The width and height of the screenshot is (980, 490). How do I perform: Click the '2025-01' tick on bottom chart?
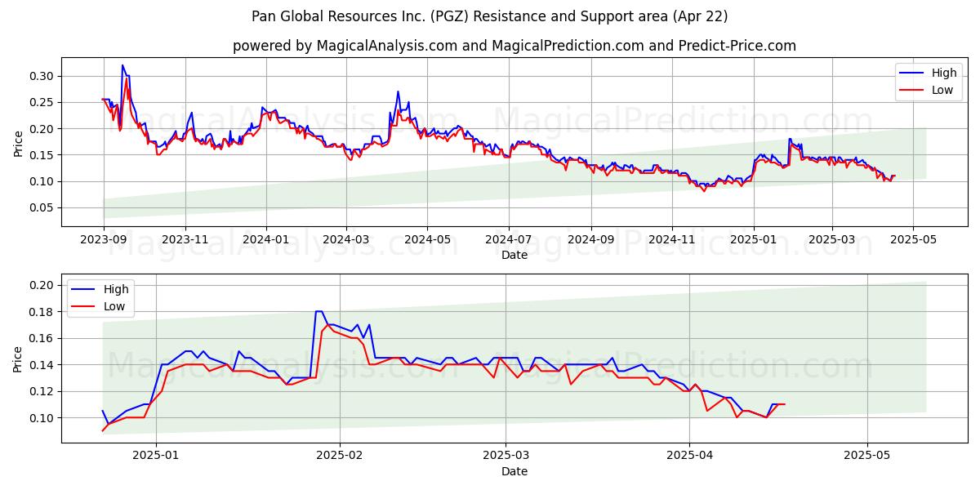156,455
